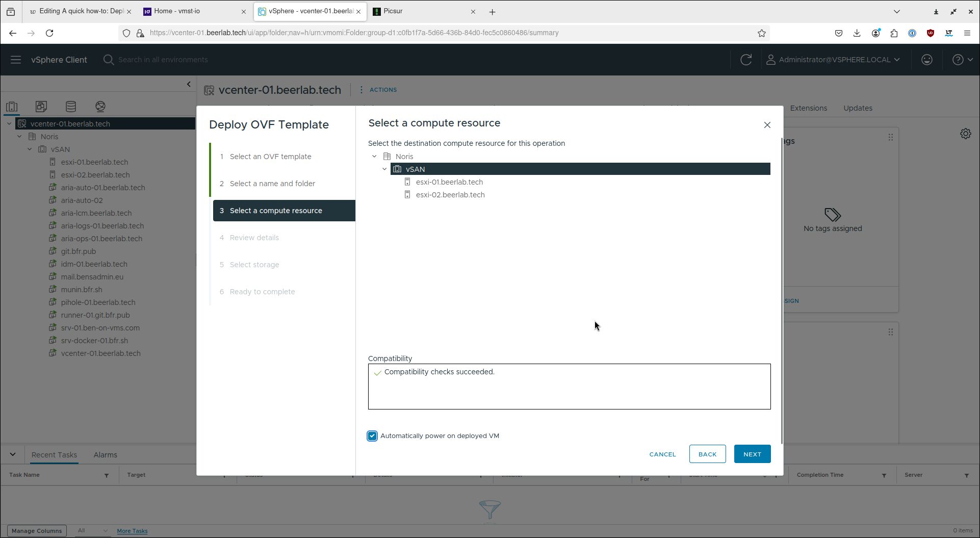980x538 pixels.
Task: Click the drag handle on Tags card
Action: 891,137
